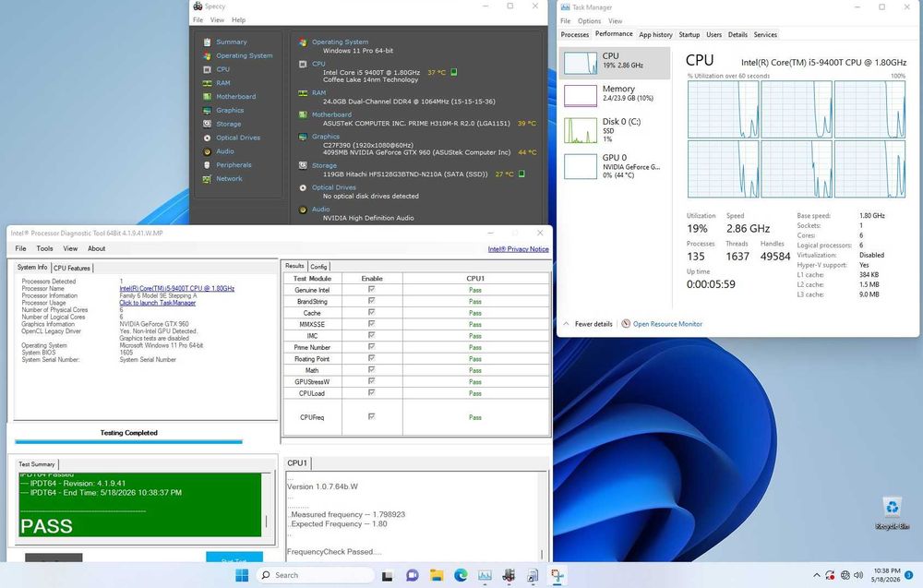923x588 pixels.
Task: Open View menu in Task Manager
Action: click(x=615, y=21)
